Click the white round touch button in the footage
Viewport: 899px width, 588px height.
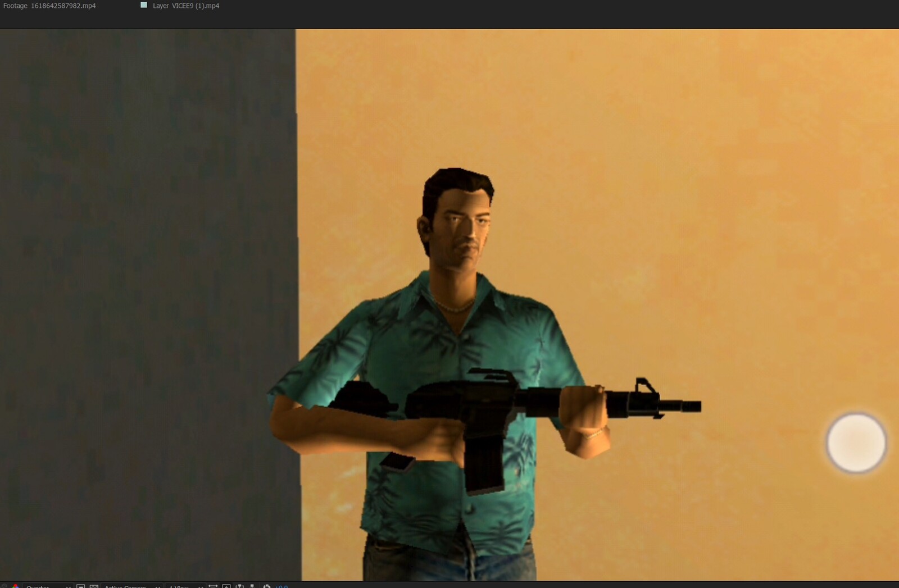856,443
